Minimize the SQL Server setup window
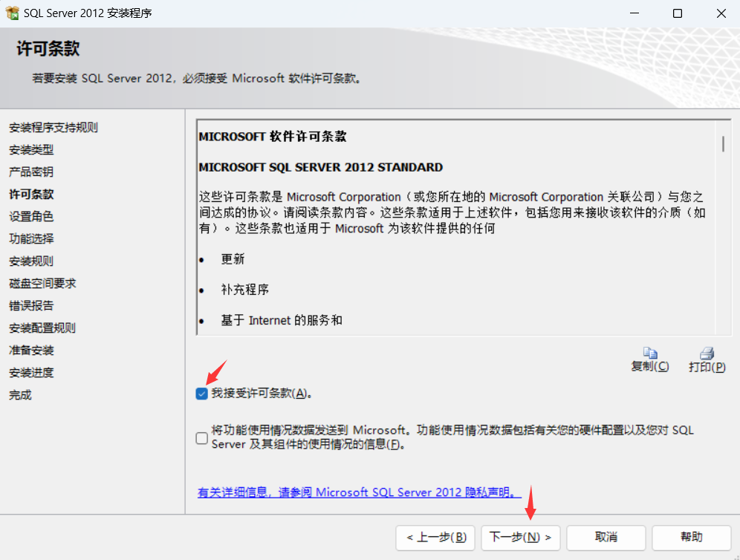 pos(634,13)
